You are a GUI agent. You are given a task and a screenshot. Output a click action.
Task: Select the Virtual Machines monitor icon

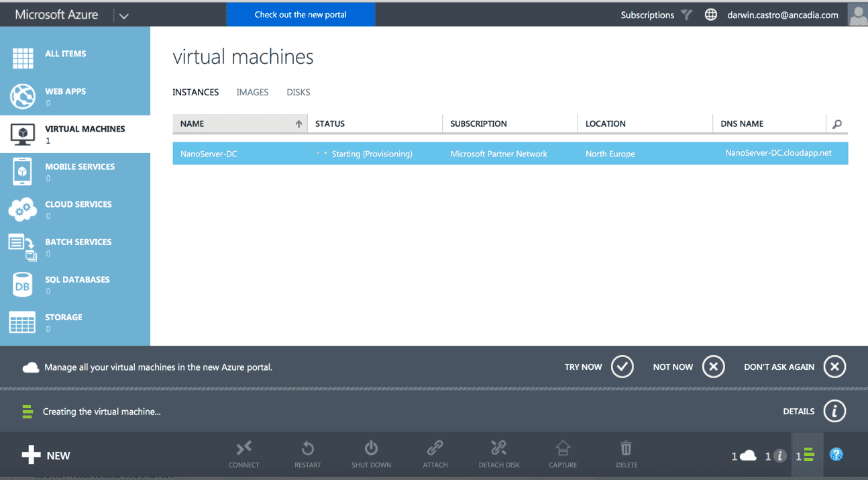point(22,134)
